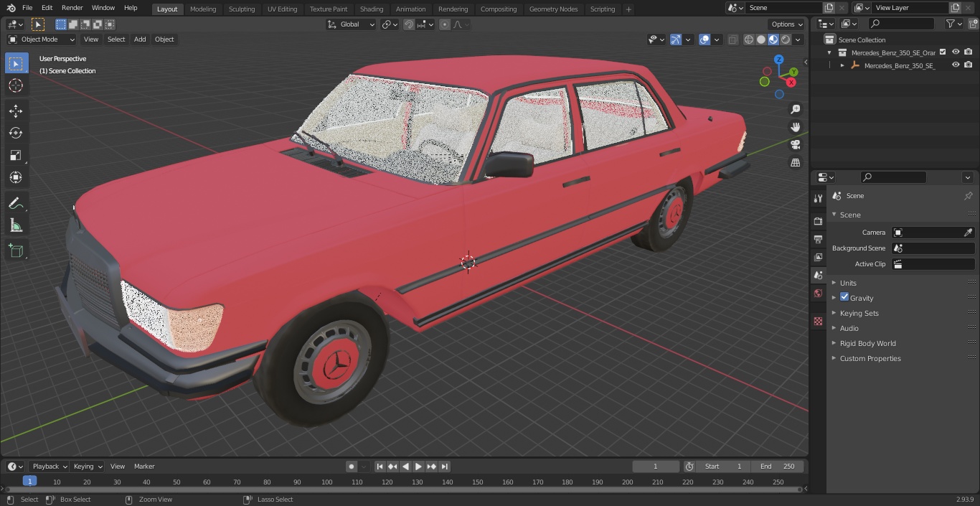Screen dimensions: 980x506
Task: Open the viewport Options dropdown
Action: pyautogui.click(x=788, y=24)
